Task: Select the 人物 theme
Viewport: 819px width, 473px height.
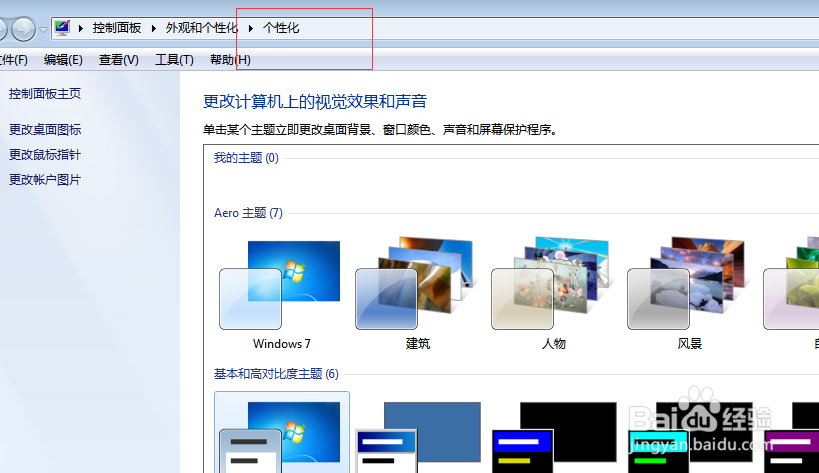Action: click(x=553, y=295)
